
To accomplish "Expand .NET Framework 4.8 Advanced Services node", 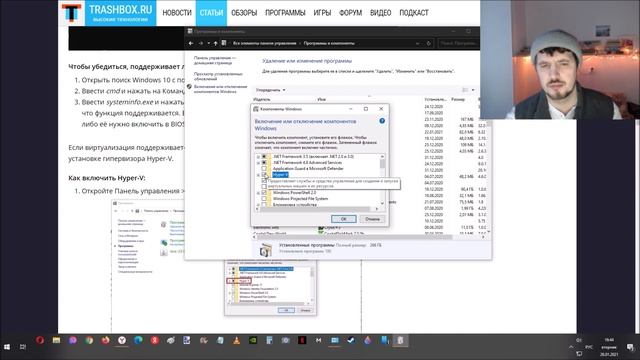I will 258,162.
